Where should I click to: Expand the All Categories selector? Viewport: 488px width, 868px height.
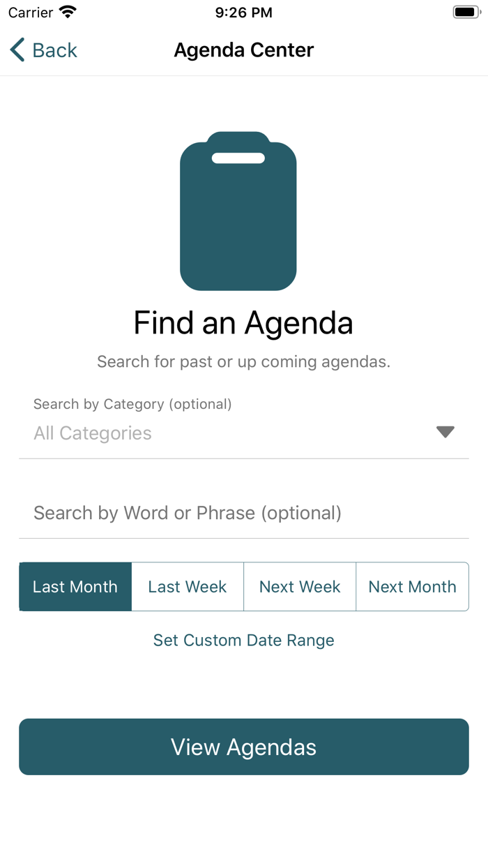click(93, 433)
